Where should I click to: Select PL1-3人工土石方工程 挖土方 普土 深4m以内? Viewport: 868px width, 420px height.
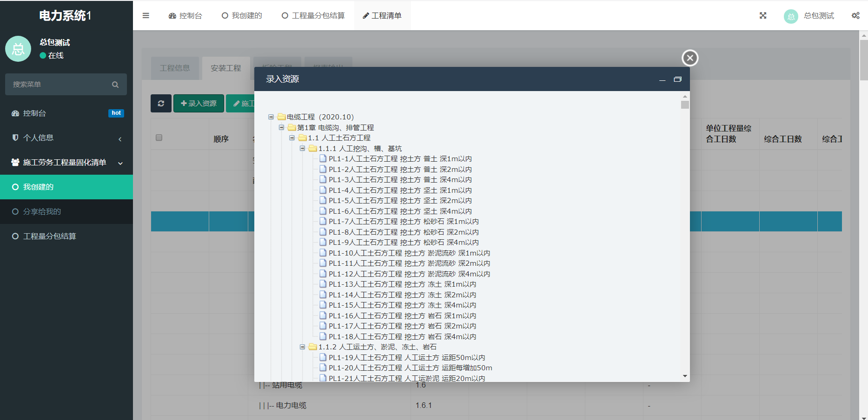tap(400, 179)
